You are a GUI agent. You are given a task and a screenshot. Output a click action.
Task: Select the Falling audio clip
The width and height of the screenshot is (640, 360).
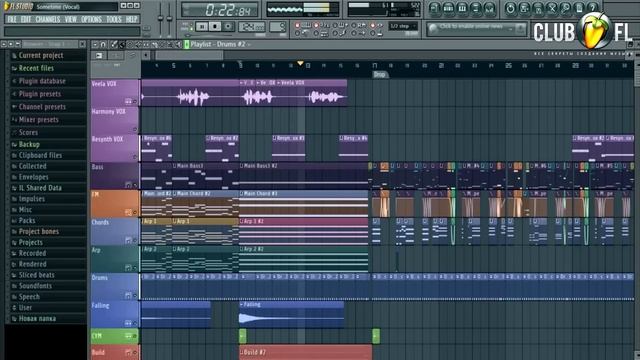pos(292,314)
